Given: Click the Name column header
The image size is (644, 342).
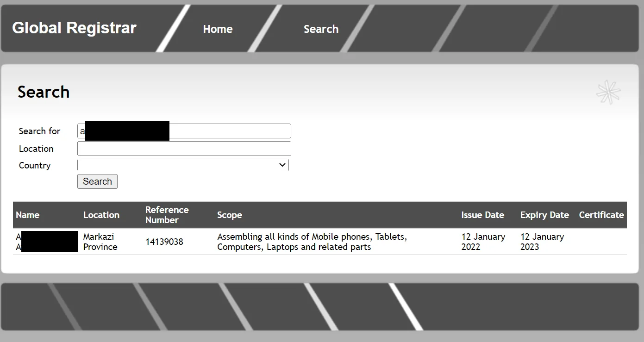Looking at the screenshot, I should (28, 215).
